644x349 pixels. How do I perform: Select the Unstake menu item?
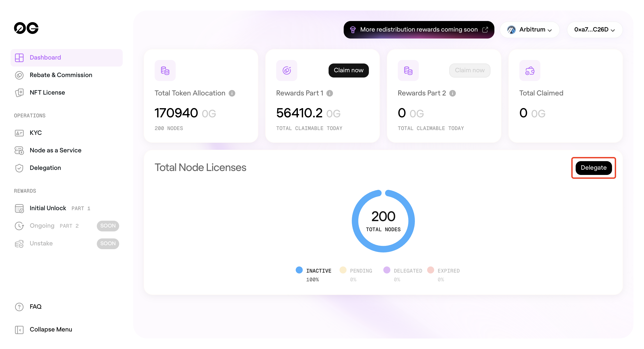[x=67, y=243]
